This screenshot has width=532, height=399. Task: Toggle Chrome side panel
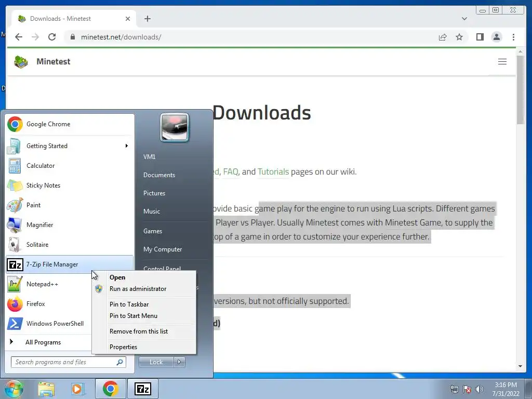[480, 37]
